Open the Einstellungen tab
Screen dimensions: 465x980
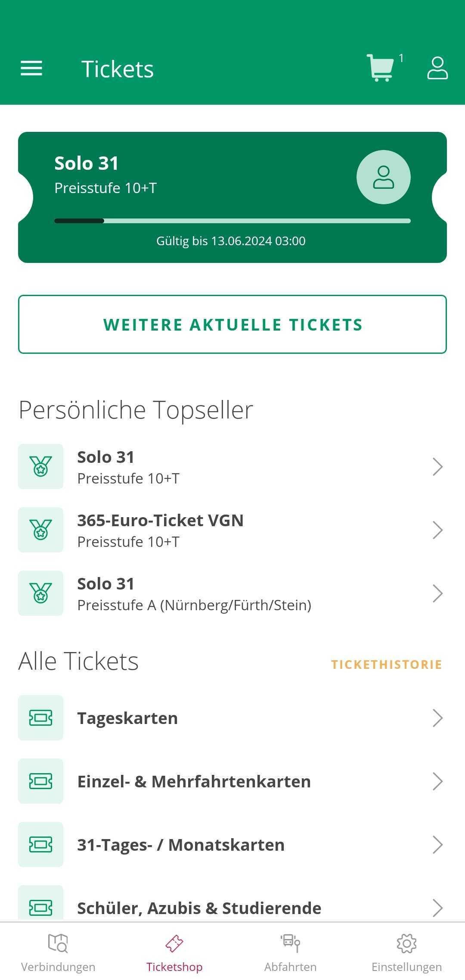tap(407, 953)
